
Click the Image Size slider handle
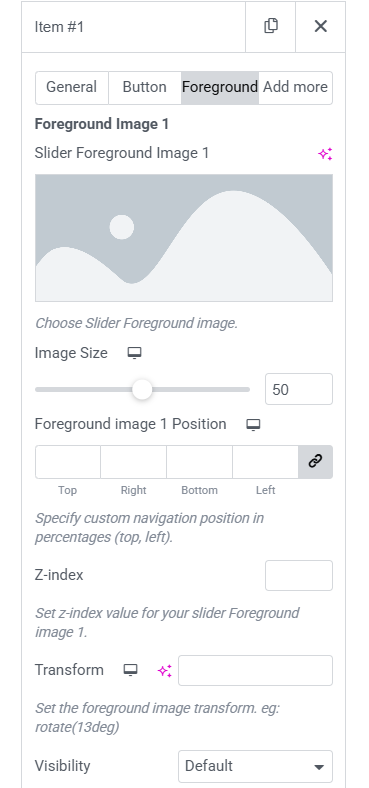142,389
